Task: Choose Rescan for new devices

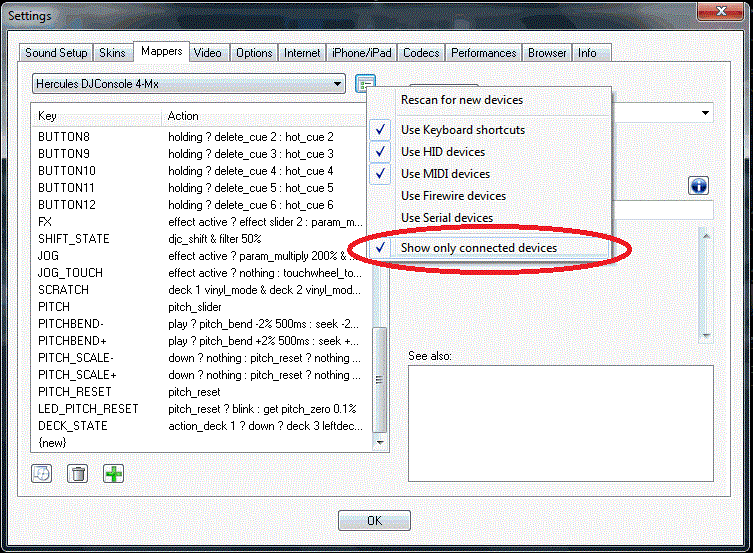Action: (x=490, y=100)
